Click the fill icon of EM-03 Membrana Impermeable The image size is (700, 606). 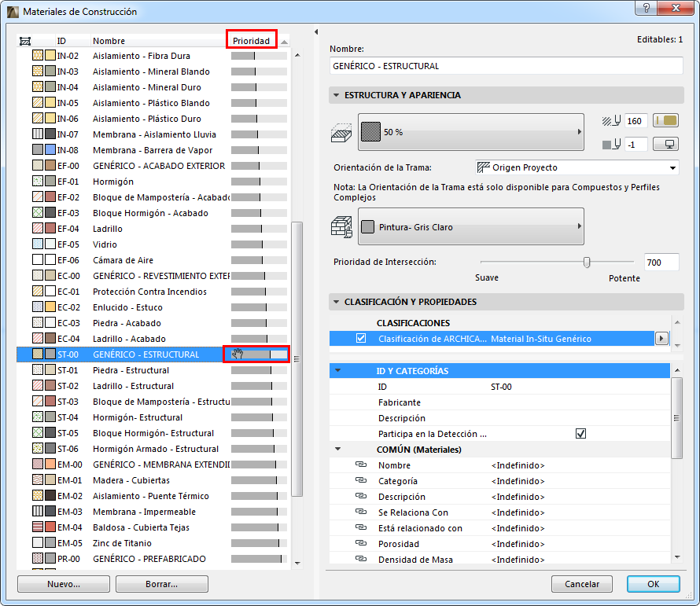click(38, 512)
